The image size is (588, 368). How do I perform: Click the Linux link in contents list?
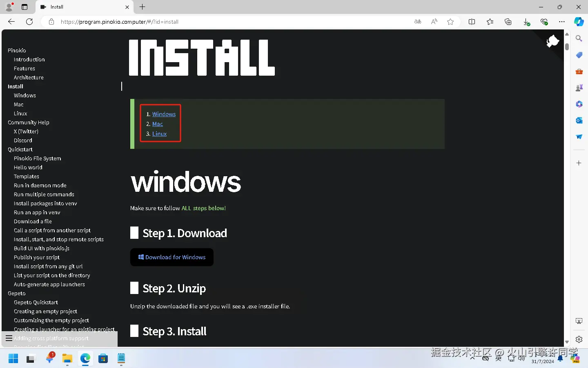(x=159, y=134)
